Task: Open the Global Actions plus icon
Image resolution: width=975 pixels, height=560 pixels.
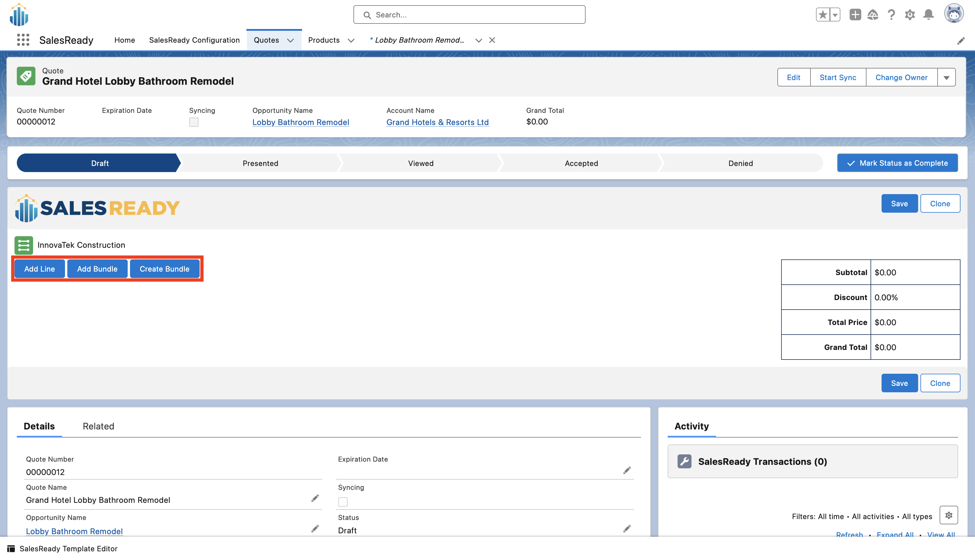Action: point(855,15)
